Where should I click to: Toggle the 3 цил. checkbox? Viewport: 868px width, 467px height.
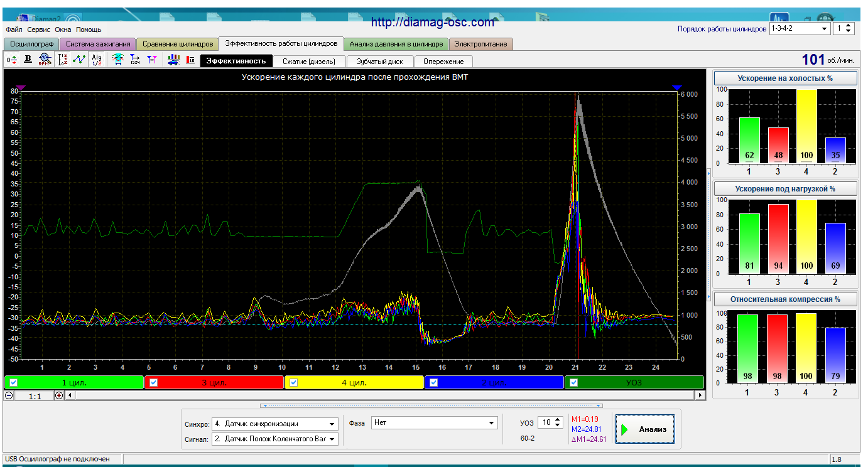154,382
